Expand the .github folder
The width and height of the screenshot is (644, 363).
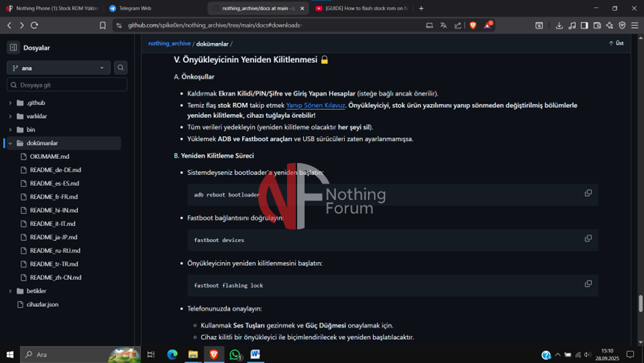coord(10,103)
